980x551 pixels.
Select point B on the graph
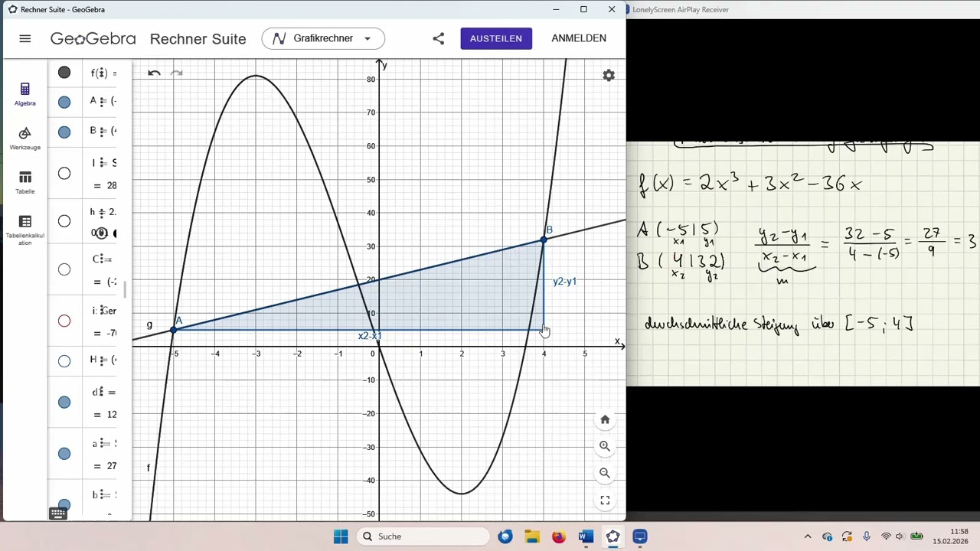tap(544, 240)
